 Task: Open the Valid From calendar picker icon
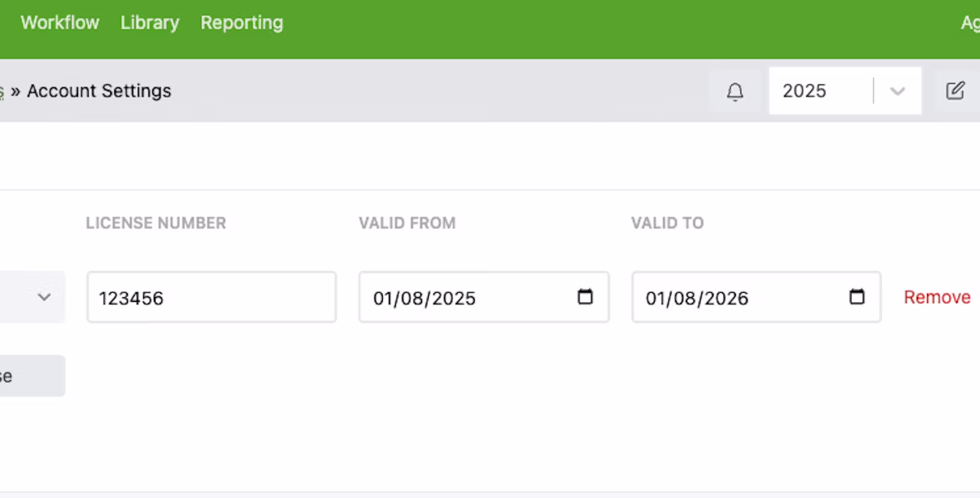(585, 297)
